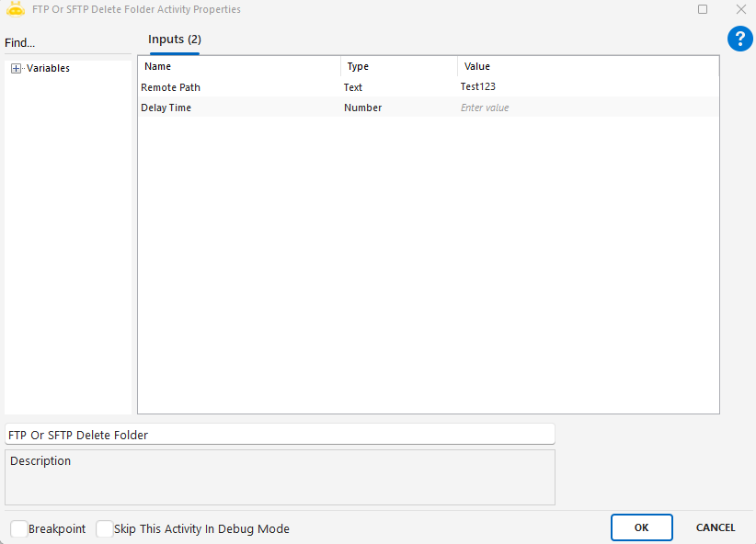The image size is (756, 544).
Task: Focus the Description text box
Action: click(280, 477)
